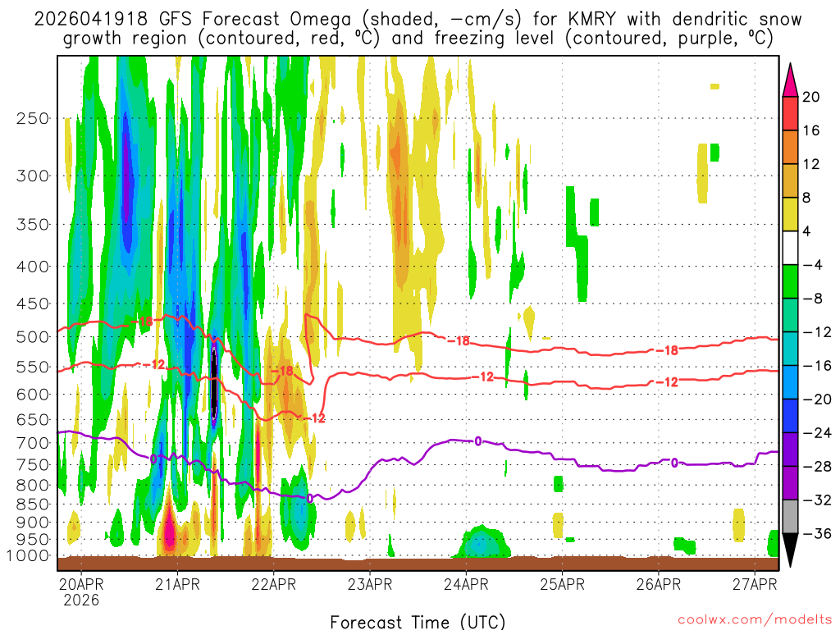The width and height of the screenshot is (840, 630).
Task: Click the green colorbar segment between -4 and -8
Action: click(790, 281)
